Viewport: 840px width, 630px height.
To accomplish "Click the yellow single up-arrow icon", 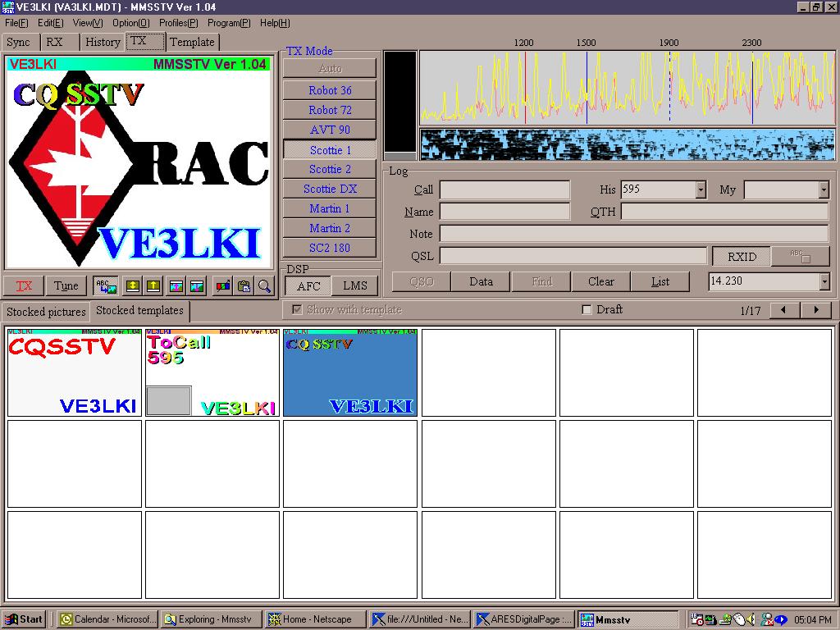I will 153,286.
